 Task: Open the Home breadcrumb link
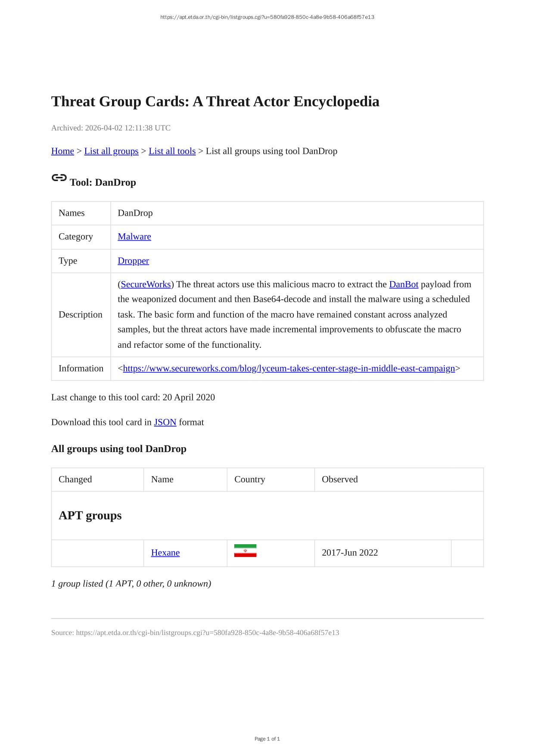point(62,151)
